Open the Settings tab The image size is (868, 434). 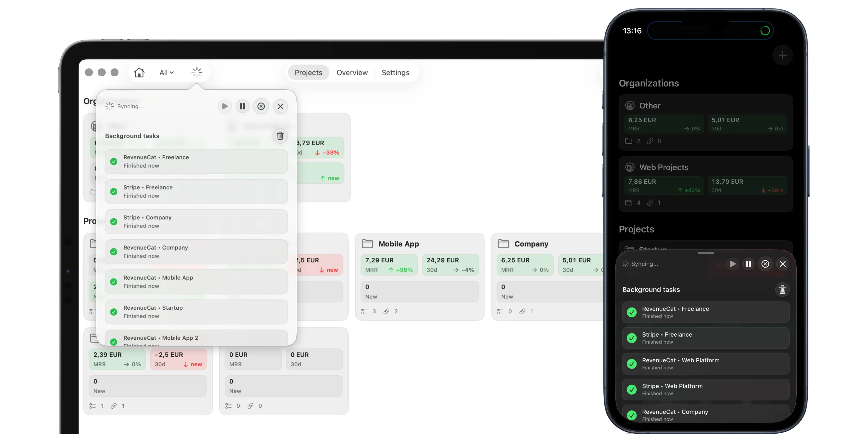(395, 72)
